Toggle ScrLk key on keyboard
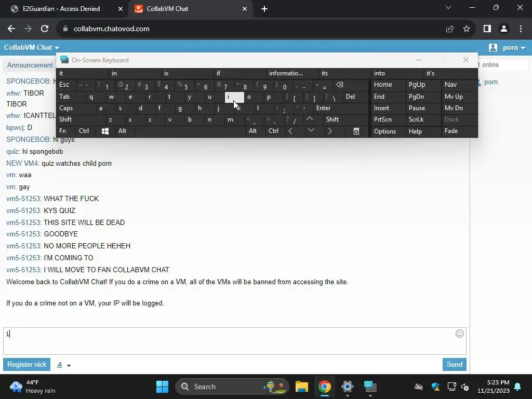The height and width of the screenshot is (399, 532). (x=423, y=119)
